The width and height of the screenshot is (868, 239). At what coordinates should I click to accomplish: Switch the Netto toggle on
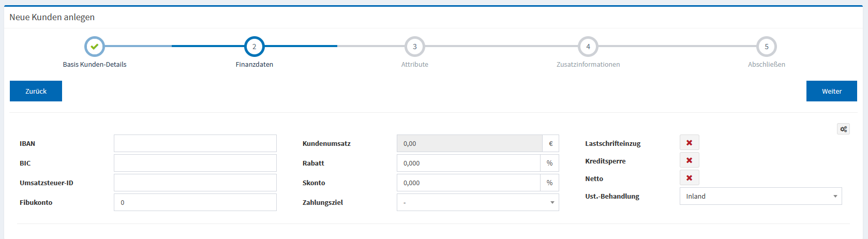pos(689,178)
